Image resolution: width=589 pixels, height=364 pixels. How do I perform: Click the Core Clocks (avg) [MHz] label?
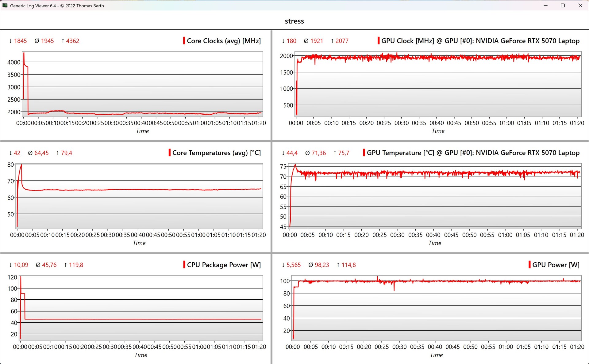coord(224,41)
